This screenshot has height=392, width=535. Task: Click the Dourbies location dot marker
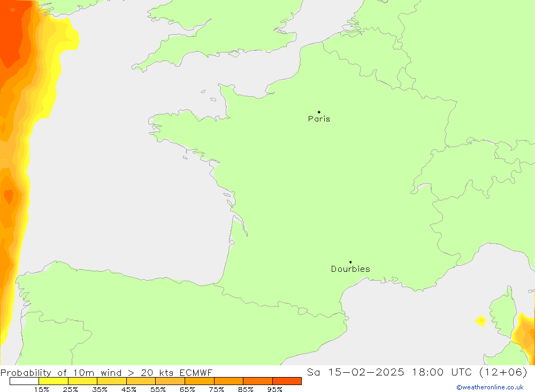click(350, 262)
